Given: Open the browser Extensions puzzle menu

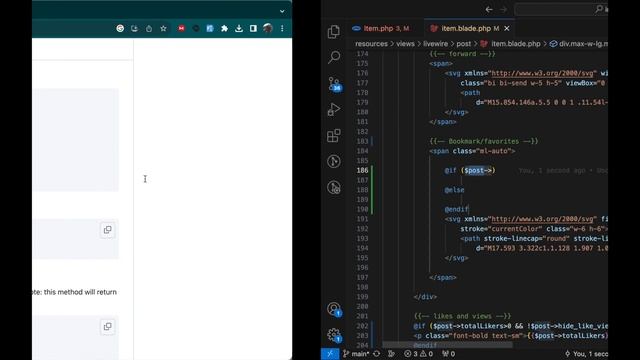Looking at the screenshot, I should coord(224,29).
